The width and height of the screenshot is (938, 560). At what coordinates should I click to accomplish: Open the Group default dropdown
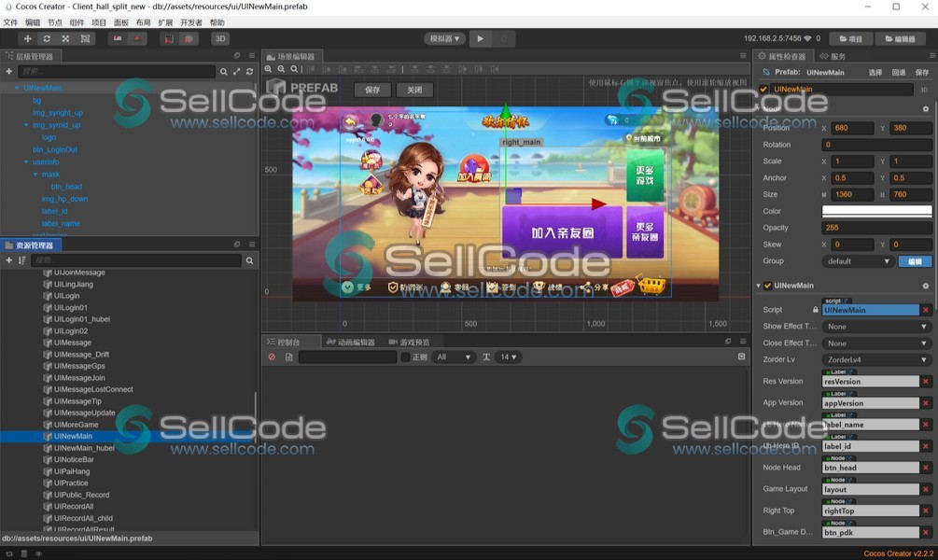pos(858,261)
